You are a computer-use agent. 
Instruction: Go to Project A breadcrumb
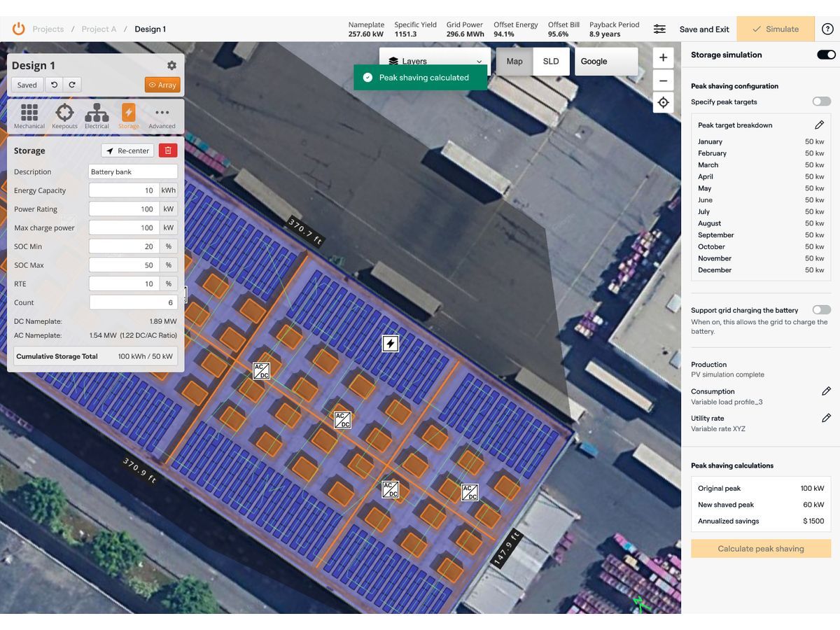point(99,29)
